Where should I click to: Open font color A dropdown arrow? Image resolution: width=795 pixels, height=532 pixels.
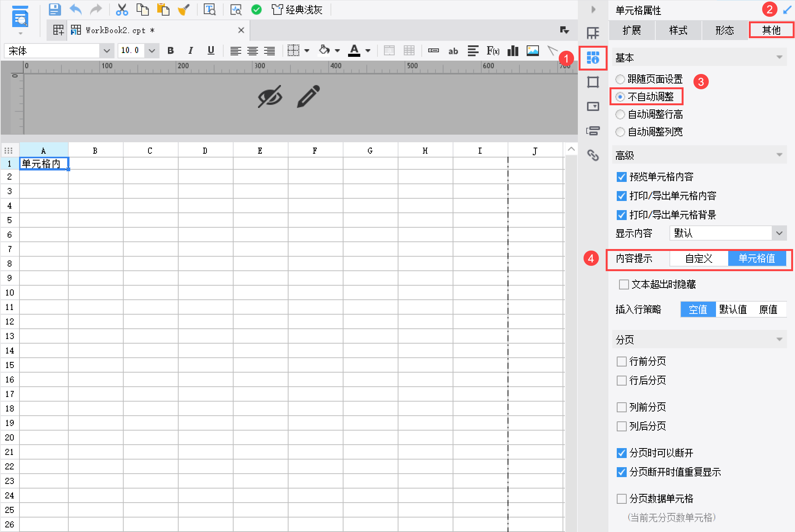tap(368, 51)
